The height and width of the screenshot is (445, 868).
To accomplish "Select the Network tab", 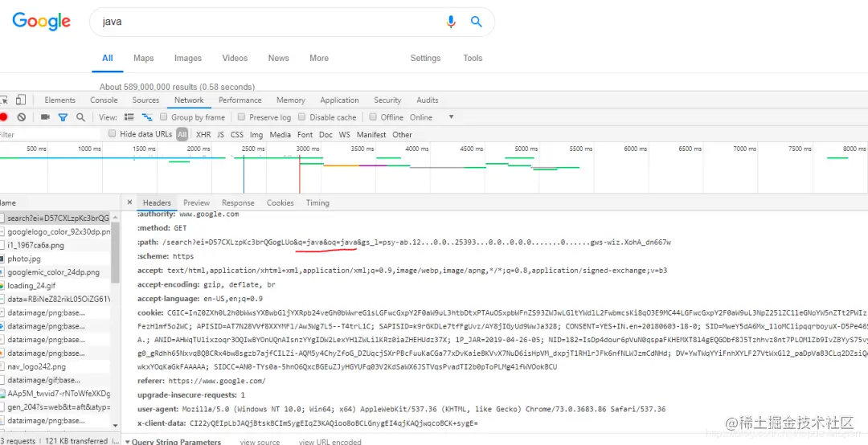I will pos(189,100).
